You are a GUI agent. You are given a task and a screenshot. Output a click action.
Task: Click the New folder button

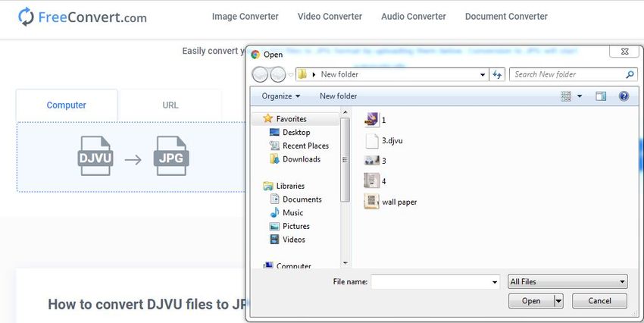click(x=338, y=96)
